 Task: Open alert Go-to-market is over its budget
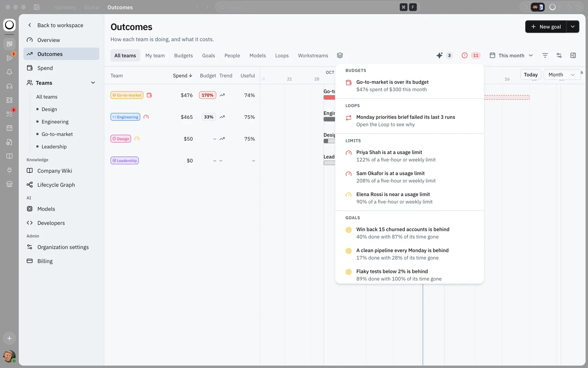point(409,86)
